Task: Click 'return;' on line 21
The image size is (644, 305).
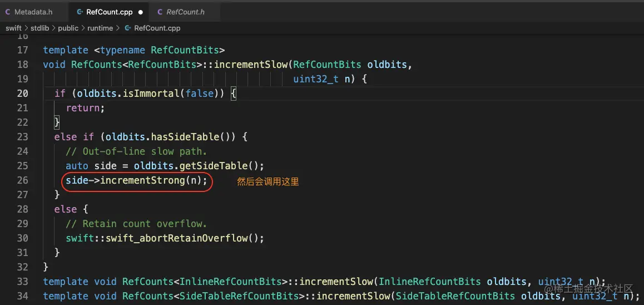Action: click(x=86, y=107)
